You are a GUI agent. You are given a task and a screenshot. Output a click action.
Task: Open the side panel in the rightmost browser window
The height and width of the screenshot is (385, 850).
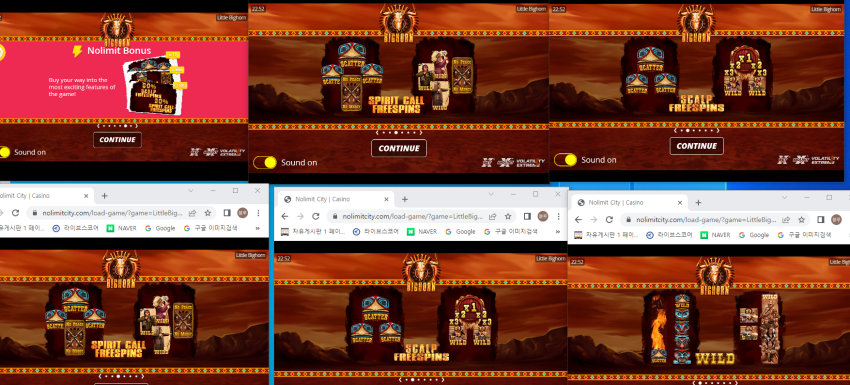click(820, 220)
